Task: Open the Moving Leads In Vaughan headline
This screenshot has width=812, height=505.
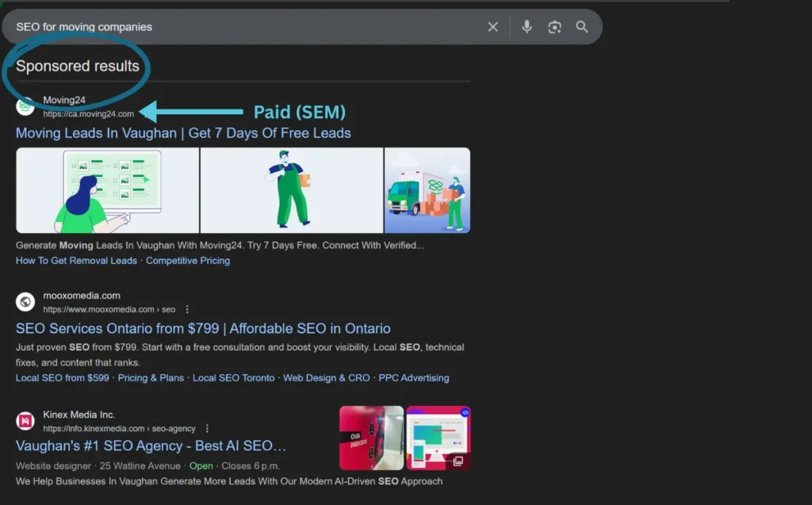Action: pyautogui.click(x=183, y=133)
